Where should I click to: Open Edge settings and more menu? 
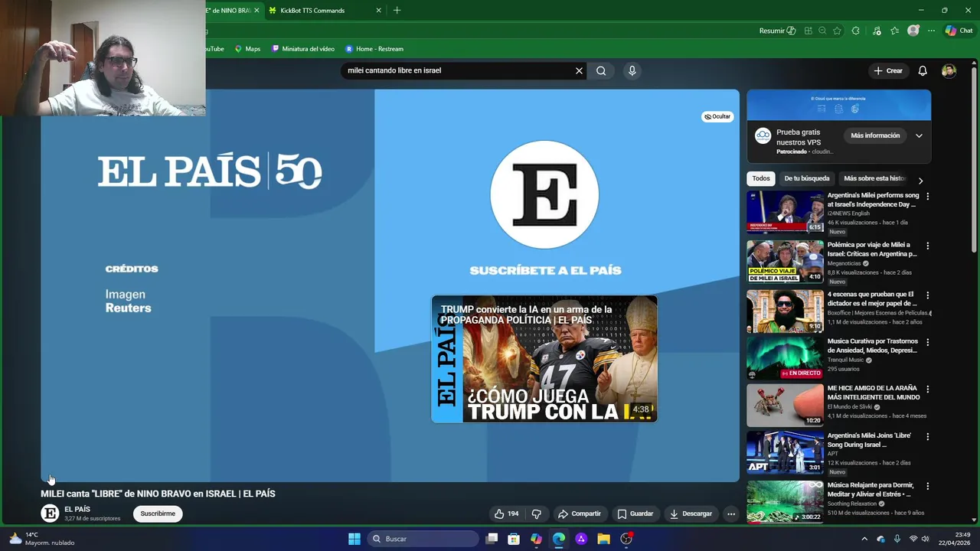coord(931,31)
